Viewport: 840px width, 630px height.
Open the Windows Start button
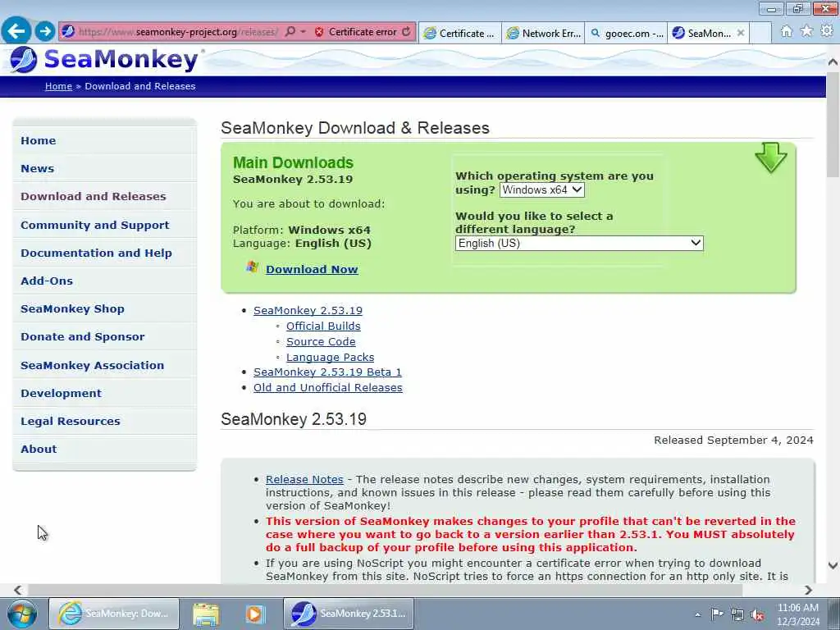pyautogui.click(x=22, y=614)
